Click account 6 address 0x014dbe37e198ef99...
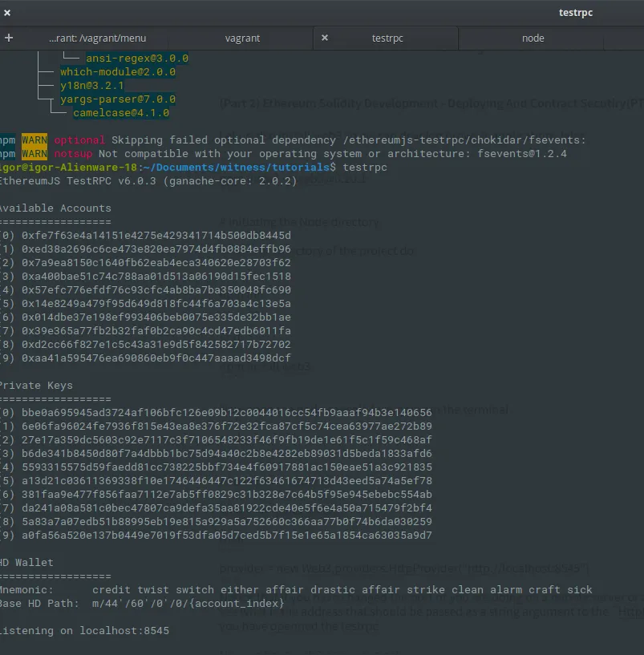The image size is (644, 655). pyautogui.click(x=156, y=317)
